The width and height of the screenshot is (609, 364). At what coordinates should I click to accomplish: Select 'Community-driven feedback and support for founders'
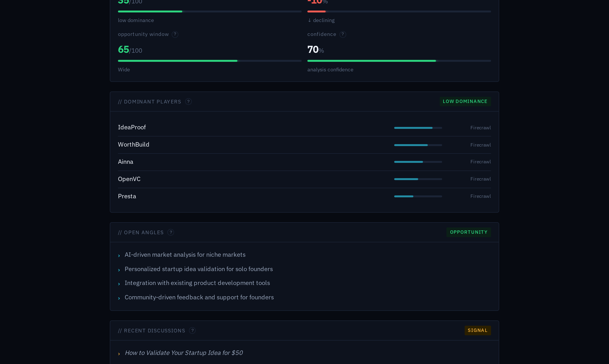coord(199,297)
